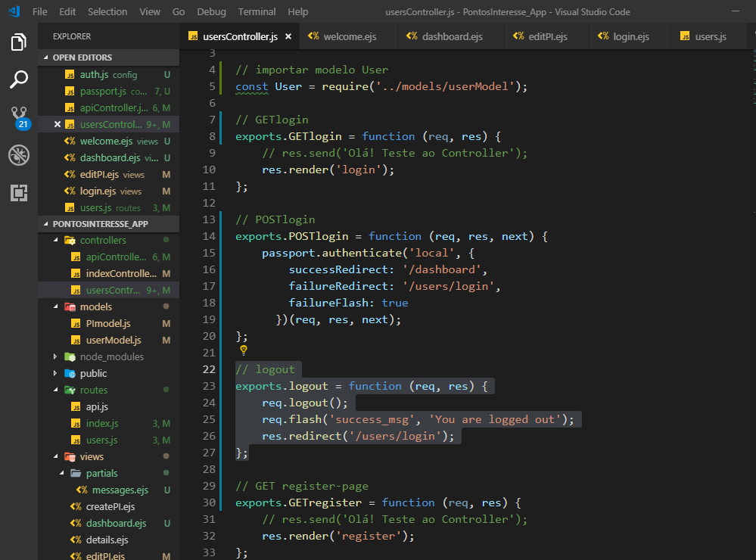The image size is (756, 560).
Task: Click the VS Code logo icon
Action: coord(14,12)
